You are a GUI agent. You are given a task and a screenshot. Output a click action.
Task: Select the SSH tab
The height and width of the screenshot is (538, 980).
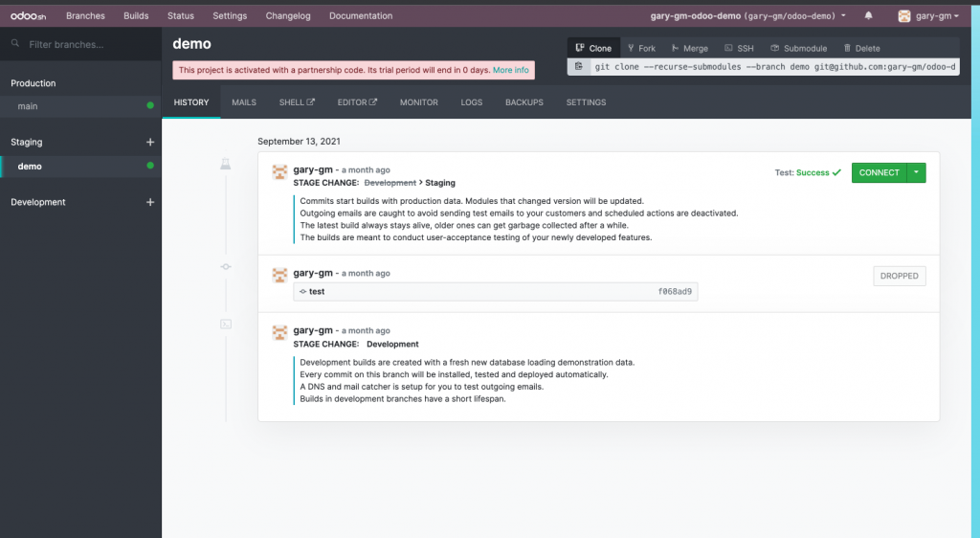(x=739, y=48)
